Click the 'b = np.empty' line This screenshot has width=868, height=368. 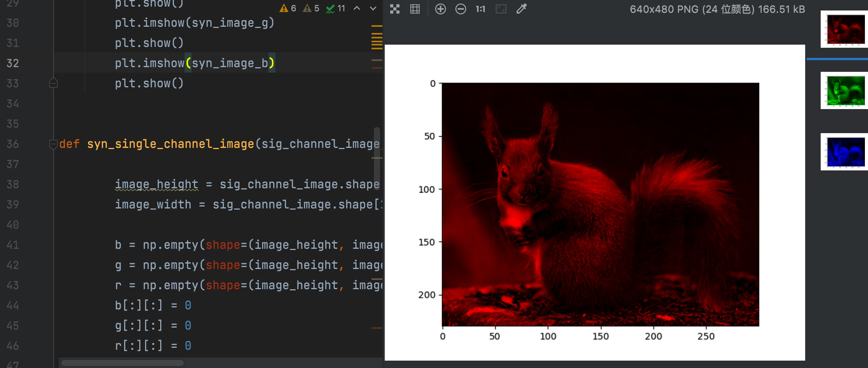tap(248, 245)
